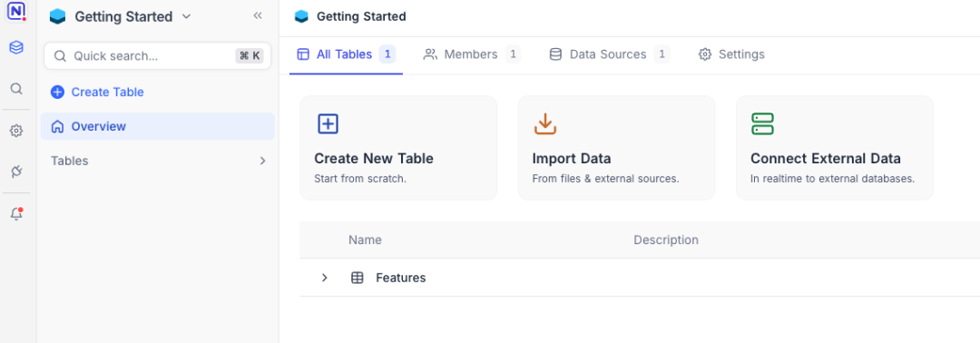Open integrations plug icon in rail
The width and height of the screenshot is (980, 343).
[17, 171]
